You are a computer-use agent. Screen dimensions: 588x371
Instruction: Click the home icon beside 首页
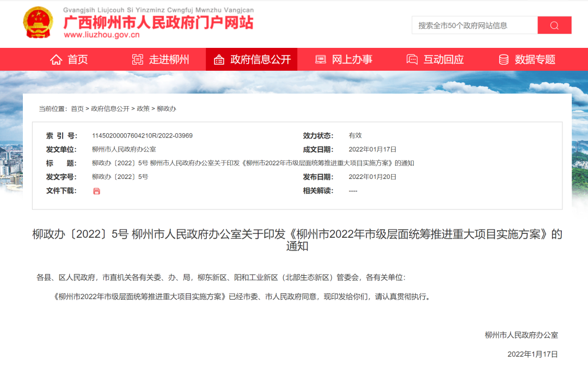click(x=56, y=59)
